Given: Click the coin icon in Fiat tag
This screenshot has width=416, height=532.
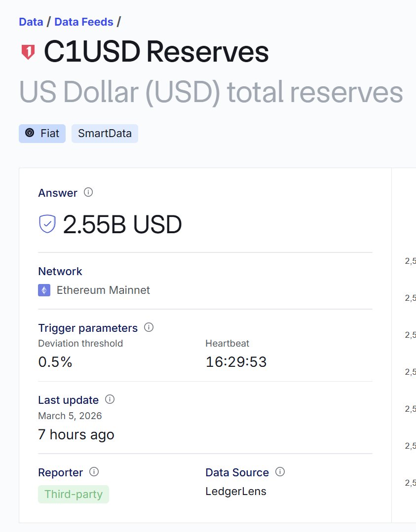Looking at the screenshot, I should [30, 133].
